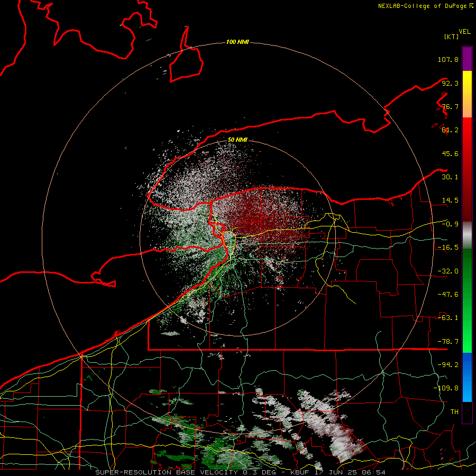Pick the yellow segment of the color bar
Screen dimensions: 476x476
tap(467, 94)
